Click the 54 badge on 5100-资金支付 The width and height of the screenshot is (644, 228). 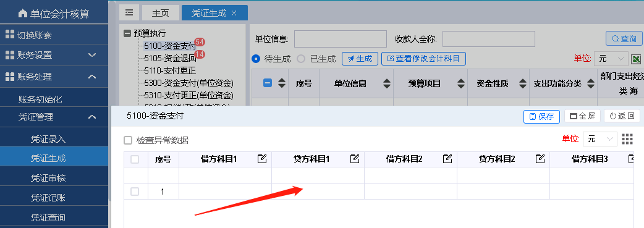(200, 41)
